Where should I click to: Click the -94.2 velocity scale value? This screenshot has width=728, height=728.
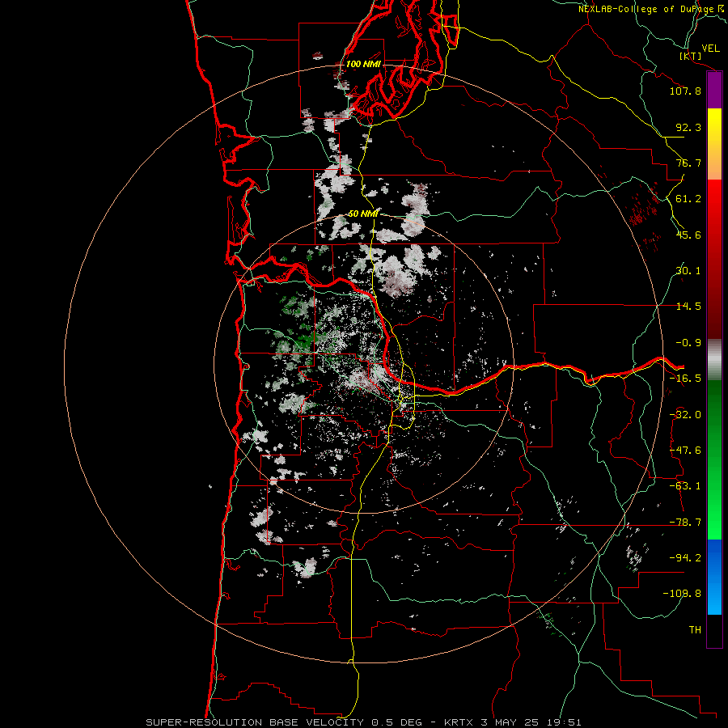685,558
